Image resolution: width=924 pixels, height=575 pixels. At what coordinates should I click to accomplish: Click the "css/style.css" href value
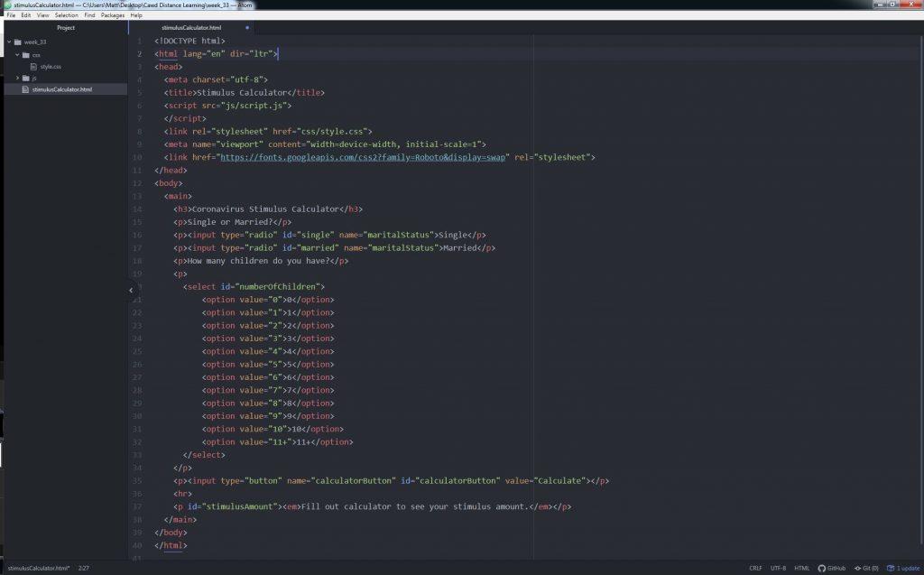[332, 132]
